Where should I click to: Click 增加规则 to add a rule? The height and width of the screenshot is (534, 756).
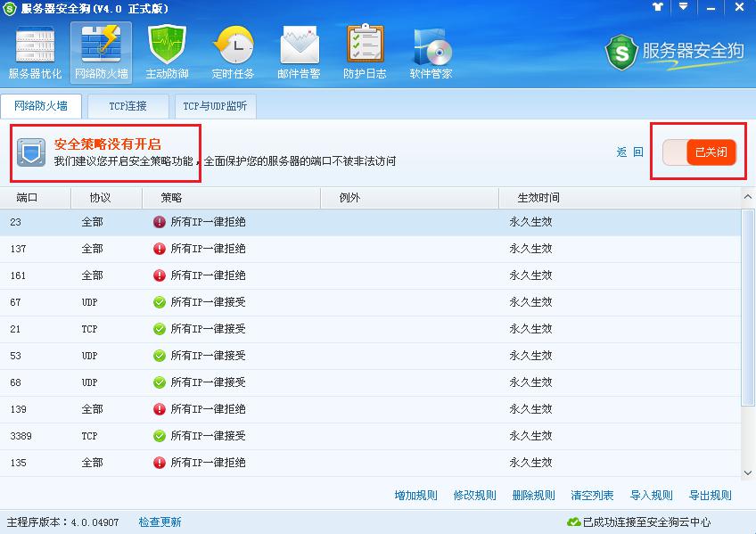point(417,495)
